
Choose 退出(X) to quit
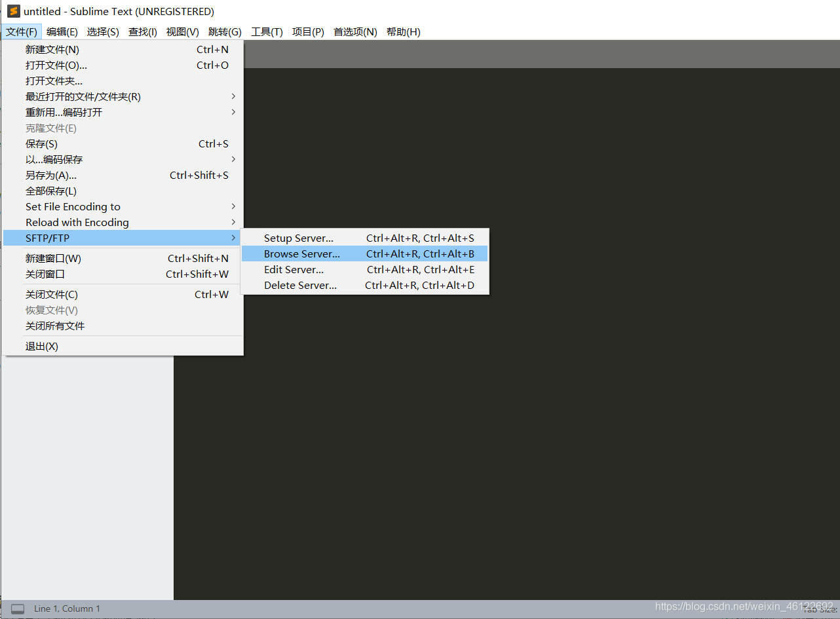click(123, 346)
